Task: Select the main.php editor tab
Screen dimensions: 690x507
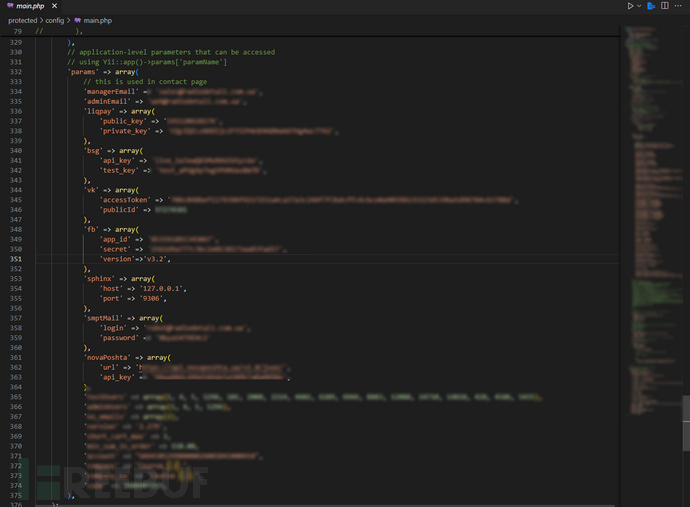Action: tap(32, 6)
